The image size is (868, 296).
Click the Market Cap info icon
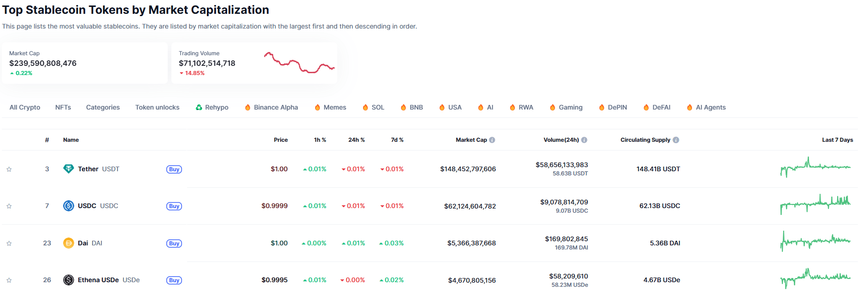pos(492,140)
